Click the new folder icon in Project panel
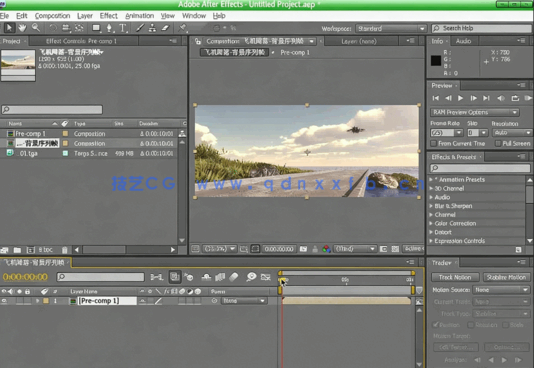Viewport: 534px width, 368px height. pos(17,250)
